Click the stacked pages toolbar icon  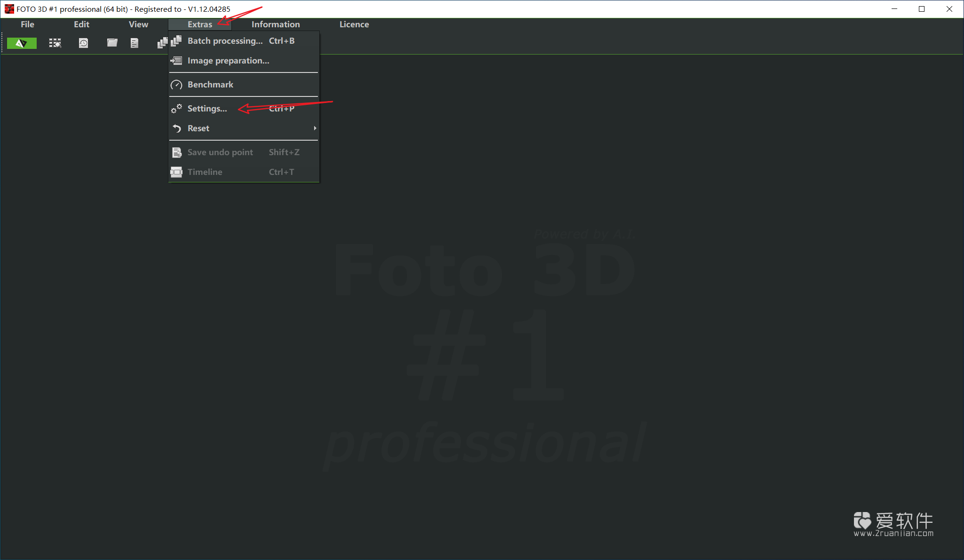pos(162,43)
